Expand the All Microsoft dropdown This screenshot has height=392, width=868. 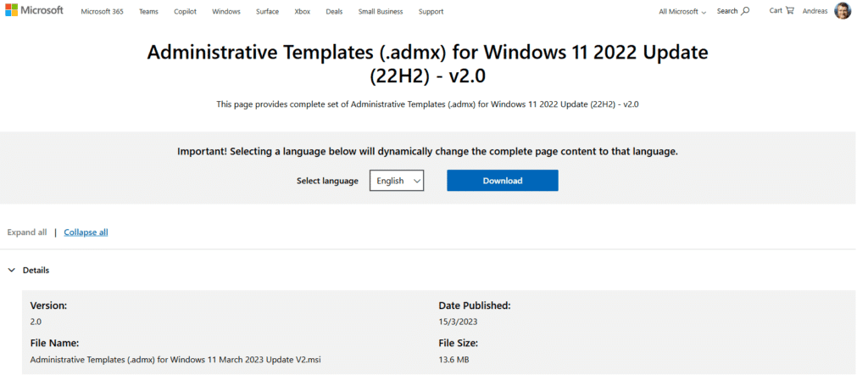coord(682,12)
